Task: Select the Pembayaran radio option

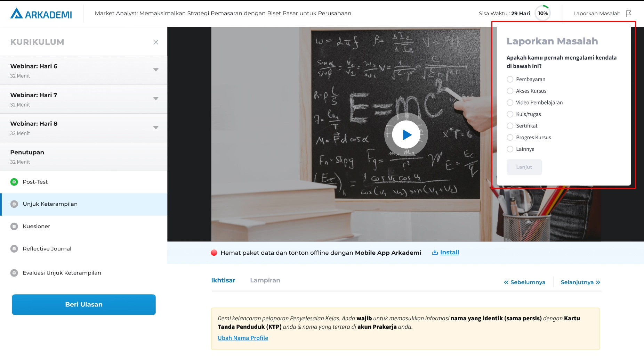Action: tap(510, 80)
